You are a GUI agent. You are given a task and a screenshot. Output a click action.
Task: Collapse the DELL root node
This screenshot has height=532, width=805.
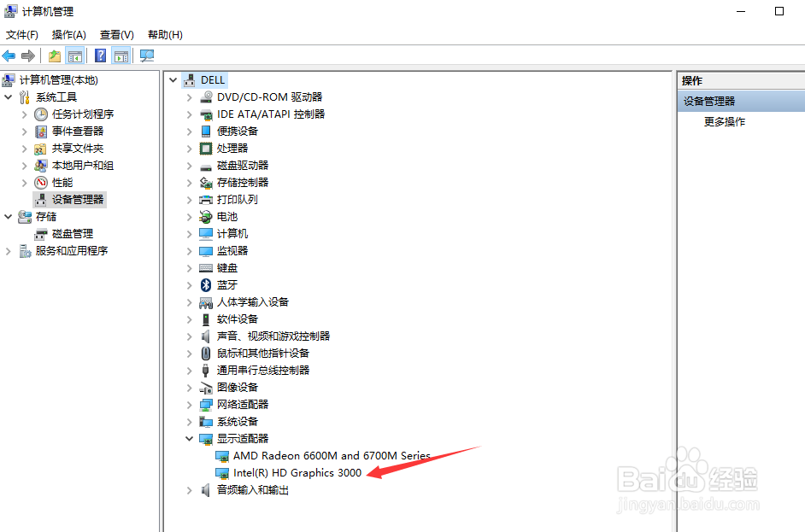[173, 80]
